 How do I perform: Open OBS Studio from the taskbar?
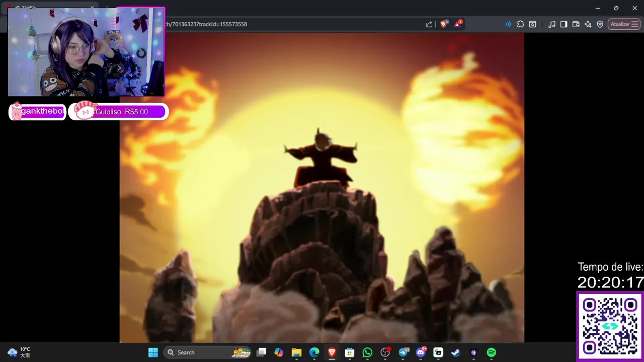(x=385, y=352)
